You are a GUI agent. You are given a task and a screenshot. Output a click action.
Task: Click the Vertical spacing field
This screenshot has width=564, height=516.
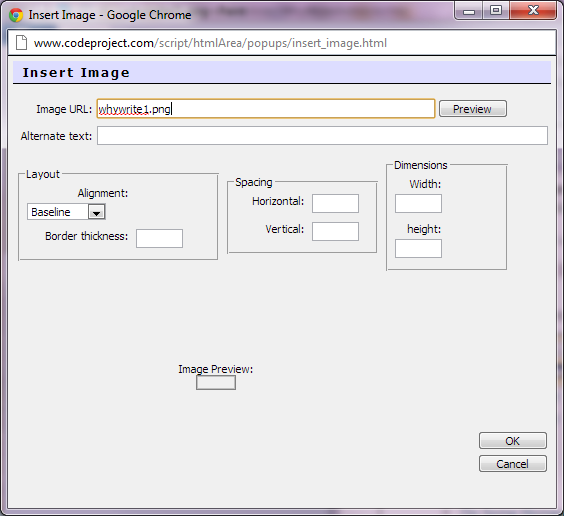[x=335, y=231]
